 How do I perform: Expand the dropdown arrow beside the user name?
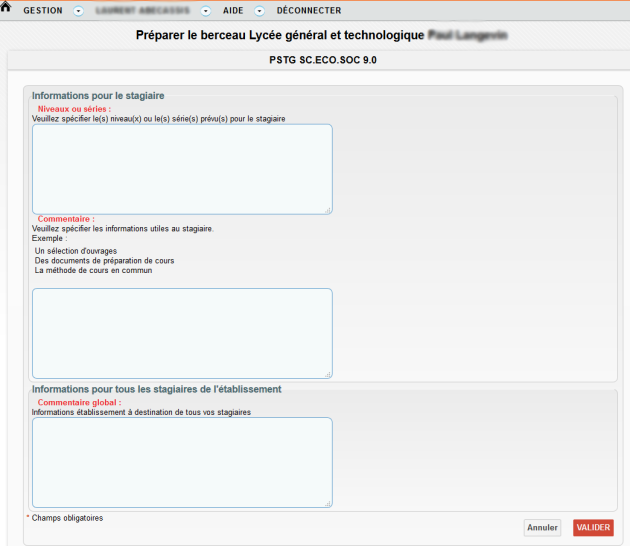pos(205,11)
